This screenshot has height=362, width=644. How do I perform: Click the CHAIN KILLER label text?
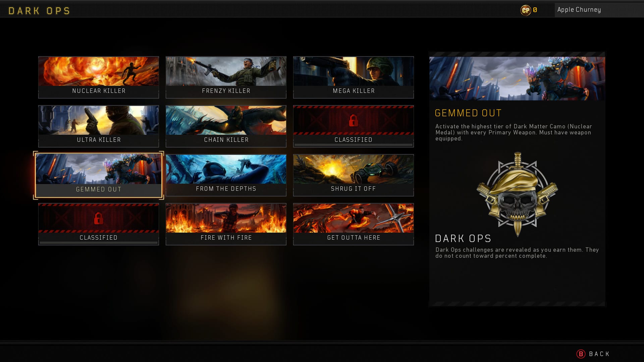(x=226, y=140)
